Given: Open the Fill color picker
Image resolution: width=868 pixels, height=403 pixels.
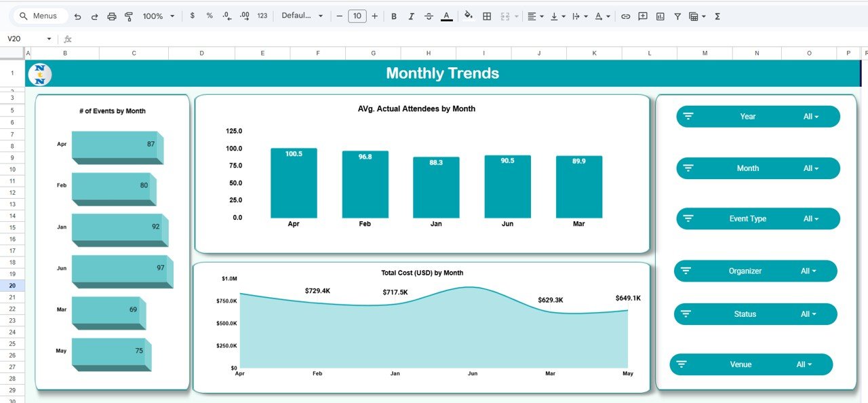Looking at the screenshot, I should click(x=469, y=16).
